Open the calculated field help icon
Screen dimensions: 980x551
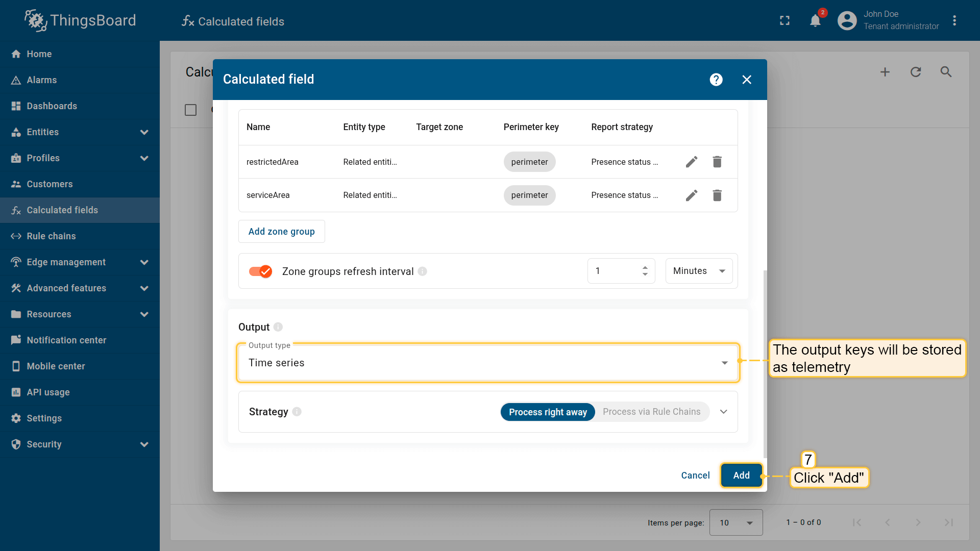pos(716,80)
